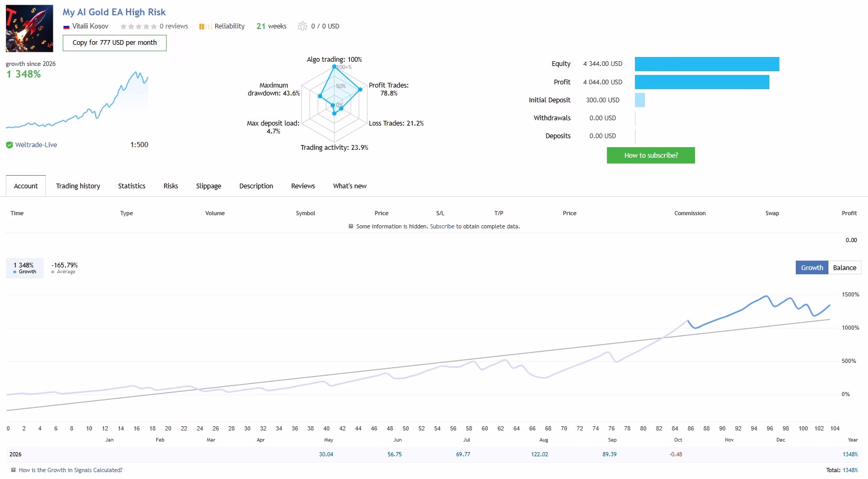
Task: Click the Russian flag icon
Action: [x=66, y=27]
